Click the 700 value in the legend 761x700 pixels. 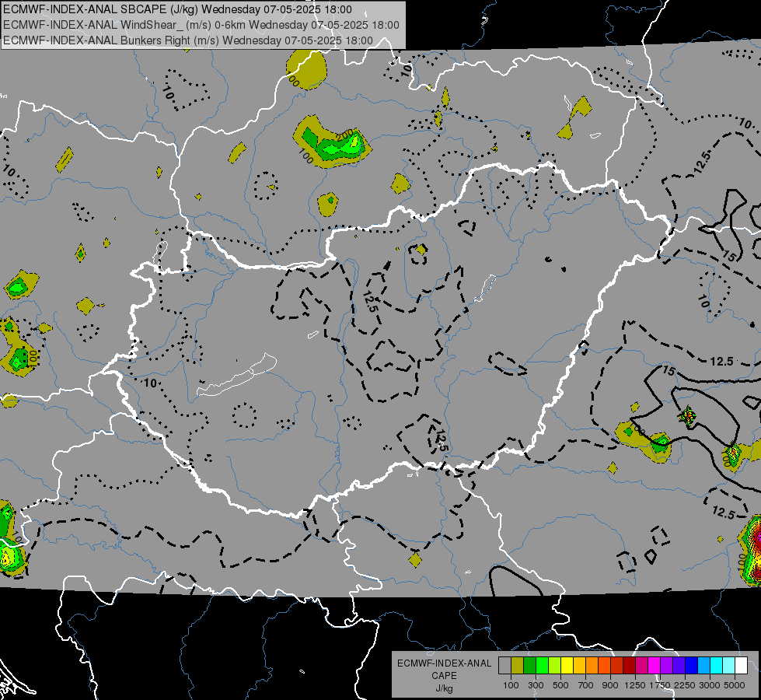pos(586,685)
